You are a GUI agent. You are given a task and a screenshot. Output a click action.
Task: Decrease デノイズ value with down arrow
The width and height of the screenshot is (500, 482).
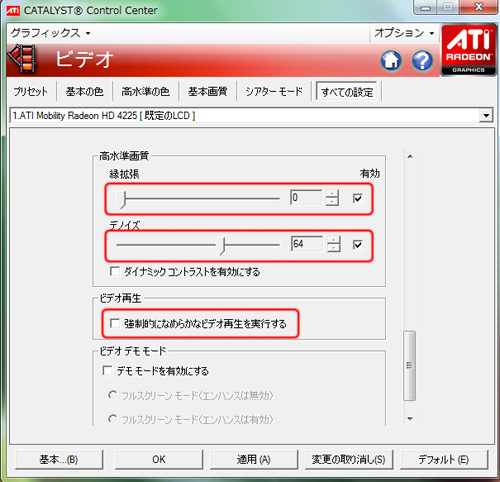pyautogui.click(x=334, y=248)
